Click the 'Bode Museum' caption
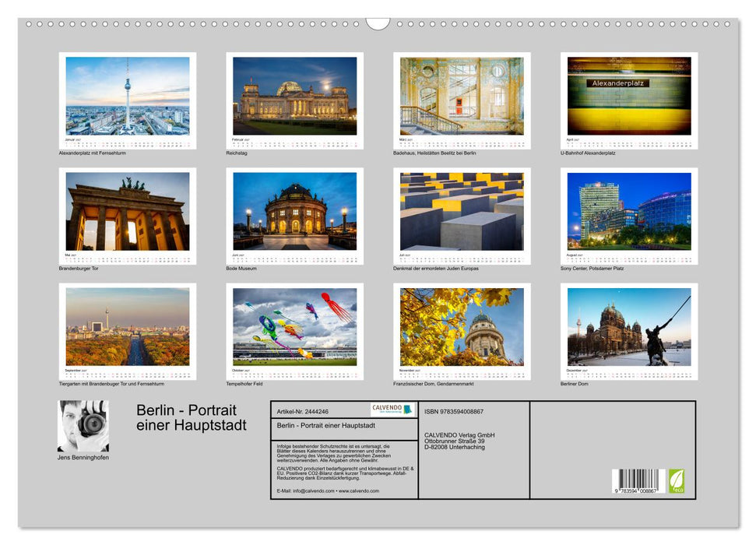Viewport: 756px width, 545px height. 241,268
